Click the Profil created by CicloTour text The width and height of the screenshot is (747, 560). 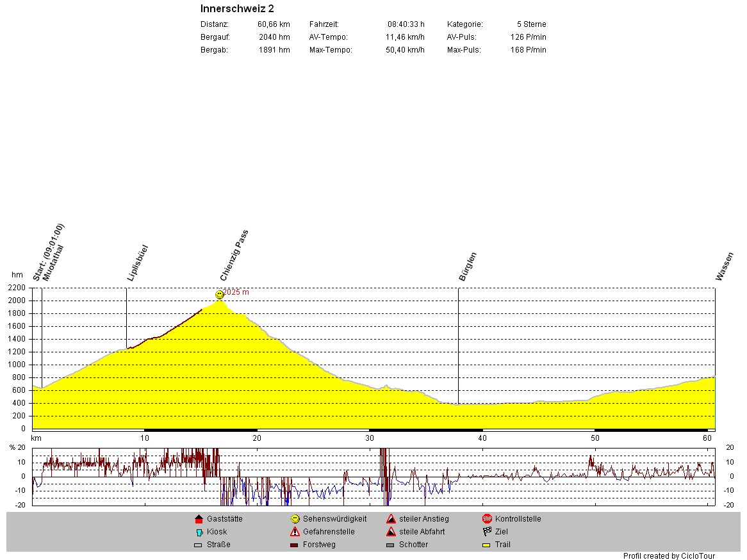pyautogui.click(x=669, y=556)
